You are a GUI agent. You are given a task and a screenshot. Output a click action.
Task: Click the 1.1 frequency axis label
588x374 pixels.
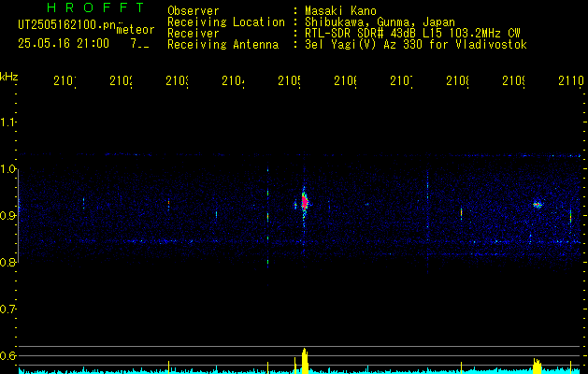pos(7,122)
